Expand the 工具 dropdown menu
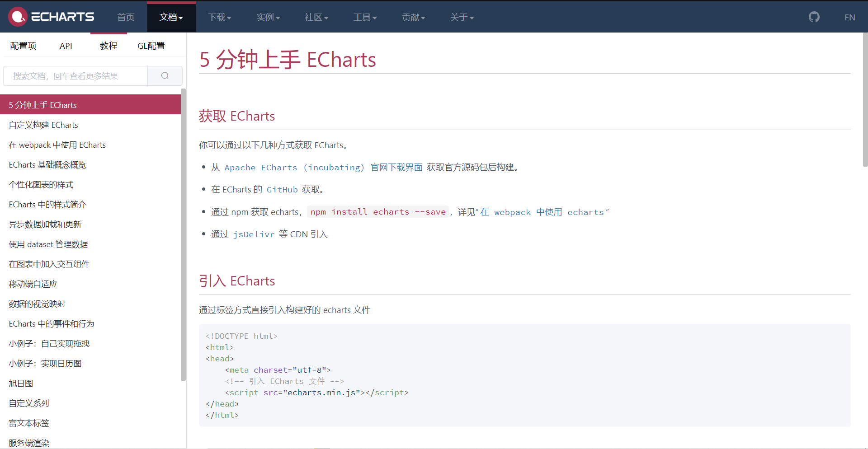Screen dimensions: 868x449 pyautogui.click(x=365, y=17)
